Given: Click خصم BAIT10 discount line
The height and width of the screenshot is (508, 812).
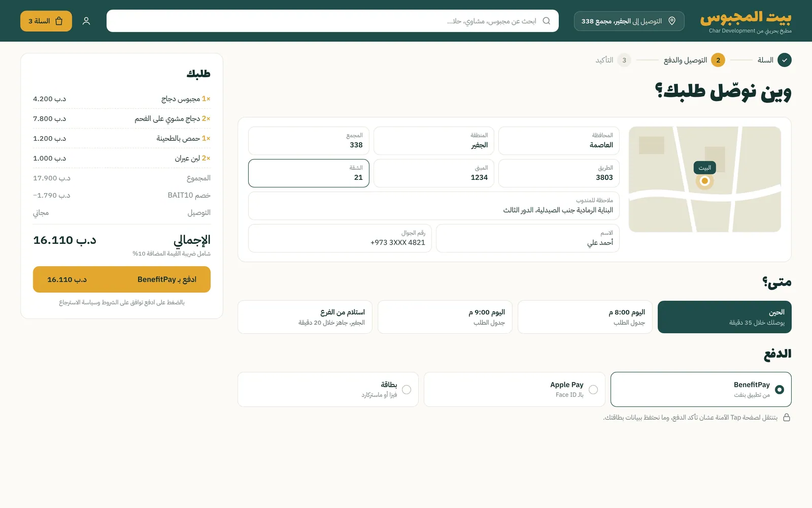Looking at the screenshot, I should coord(122,195).
